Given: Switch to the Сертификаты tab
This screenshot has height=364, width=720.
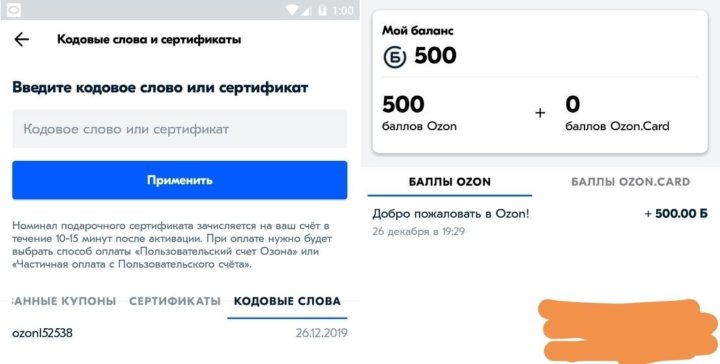Looking at the screenshot, I should pyautogui.click(x=175, y=301).
